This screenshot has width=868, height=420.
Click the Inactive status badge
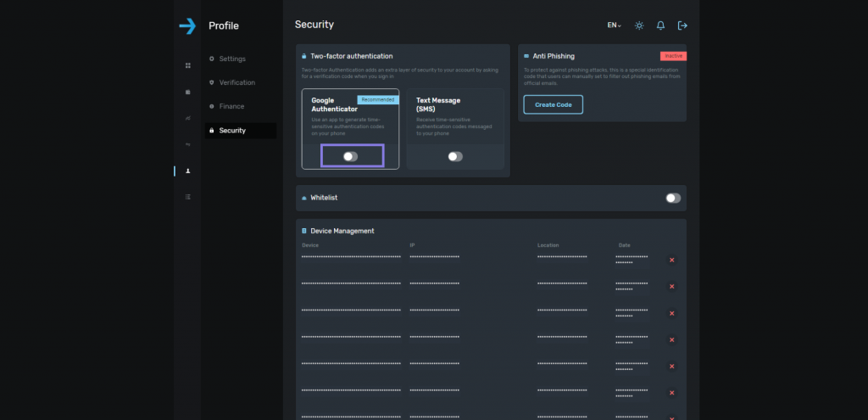(673, 56)
